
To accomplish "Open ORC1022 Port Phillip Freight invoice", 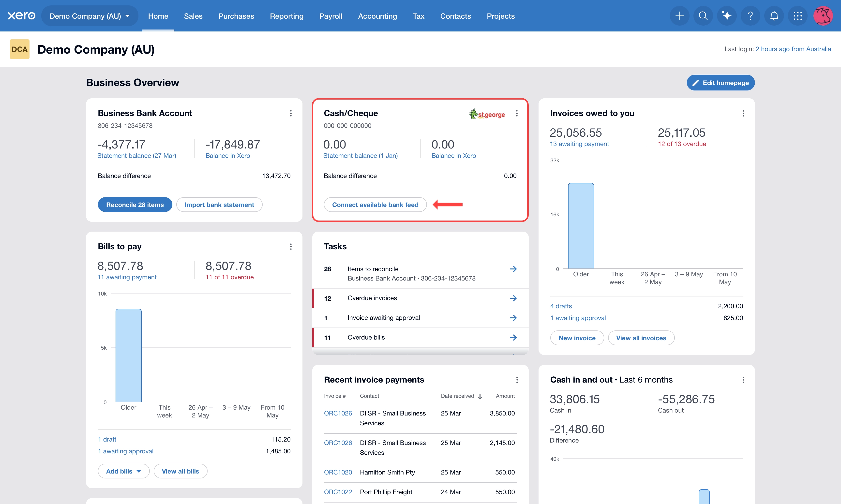I will pyautogui.click(x=338, y=492).
